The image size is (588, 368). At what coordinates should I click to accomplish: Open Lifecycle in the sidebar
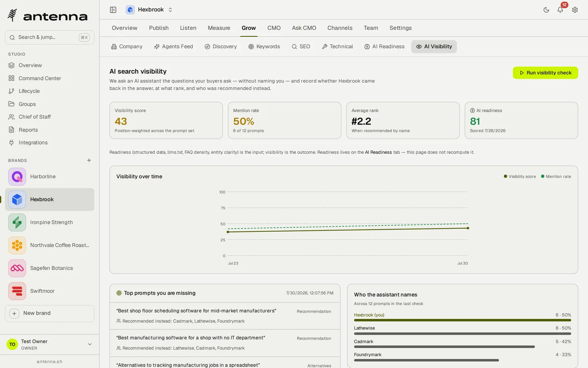(x=49, y=91)
